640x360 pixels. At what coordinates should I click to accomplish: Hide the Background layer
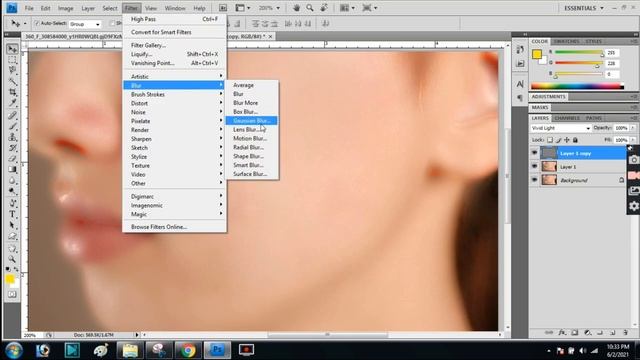[534, 180]
